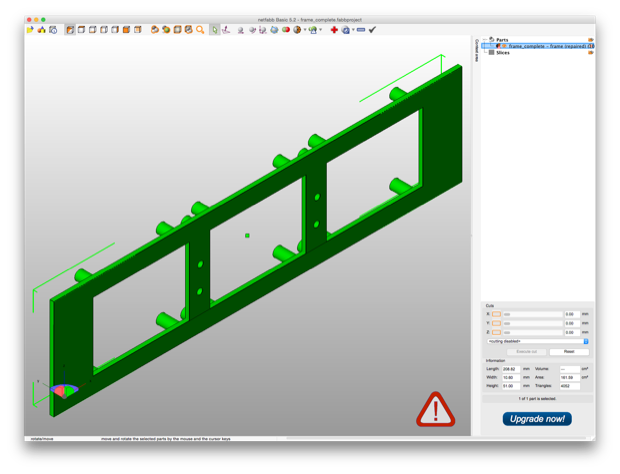The height and width of the screenshot is (474, 620).
Task: Click the red plus repair icon
Action: [x=334, y=30]
